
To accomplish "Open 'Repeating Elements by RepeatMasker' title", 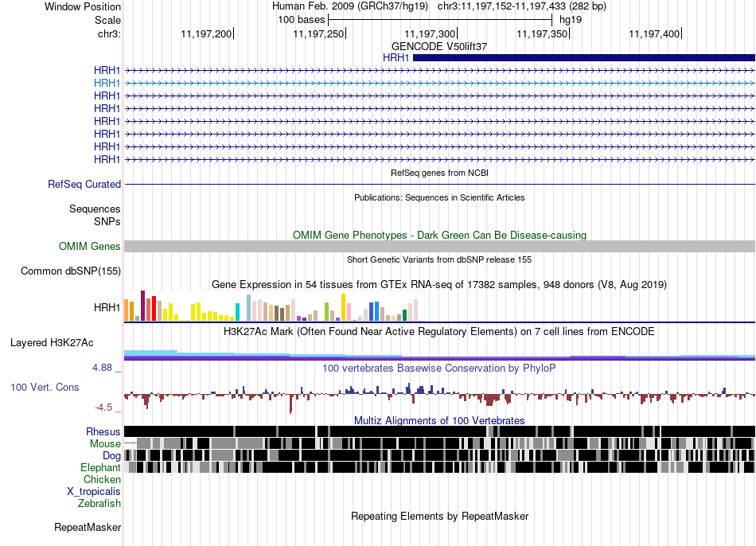I will coord(439,516).
